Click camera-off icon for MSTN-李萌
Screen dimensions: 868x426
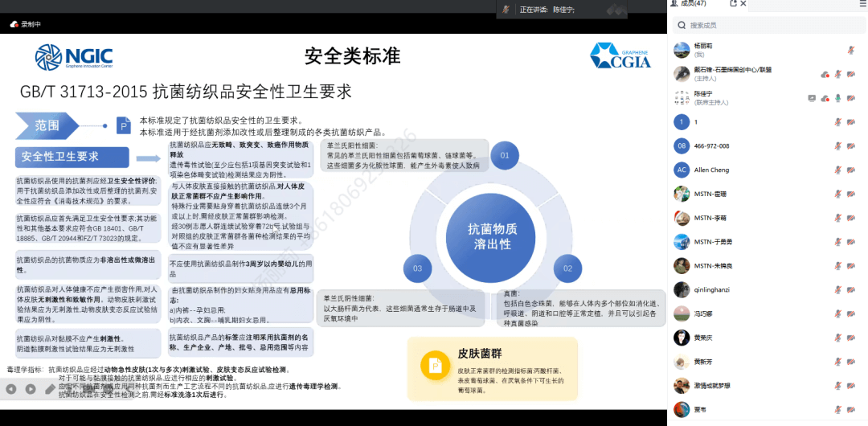851,218
